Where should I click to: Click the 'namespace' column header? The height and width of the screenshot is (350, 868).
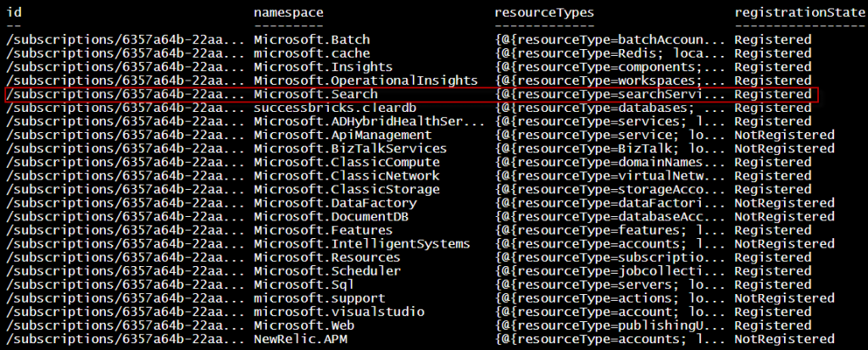click(x=288, y=13)
